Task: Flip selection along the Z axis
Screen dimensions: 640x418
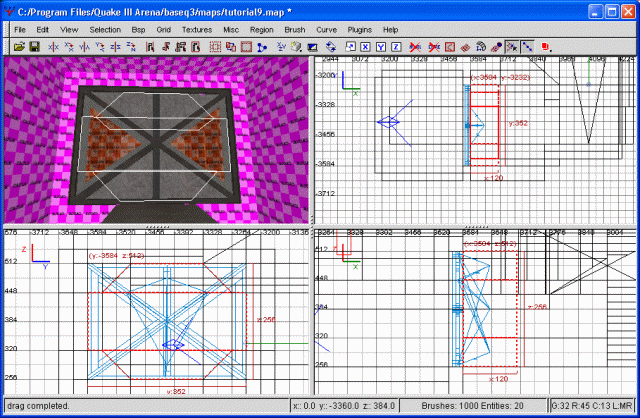Action: [x=116, y=47]
